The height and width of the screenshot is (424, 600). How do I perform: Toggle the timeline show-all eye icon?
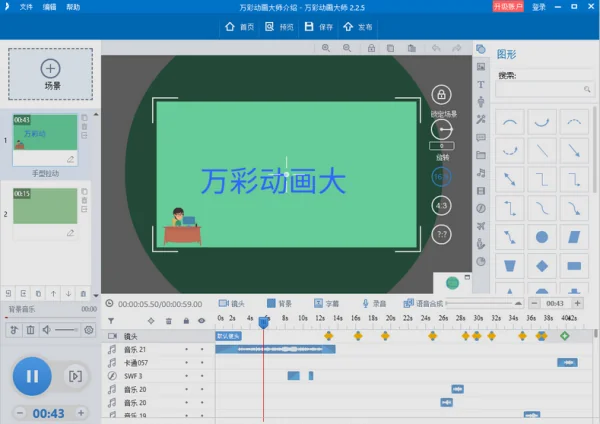coord(202,321)
